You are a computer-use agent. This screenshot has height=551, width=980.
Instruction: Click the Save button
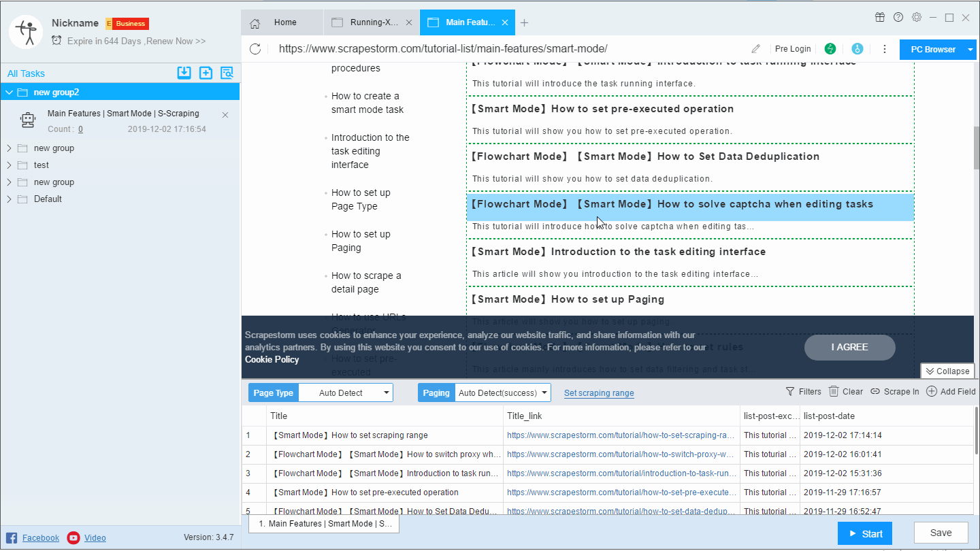(941, 533)
